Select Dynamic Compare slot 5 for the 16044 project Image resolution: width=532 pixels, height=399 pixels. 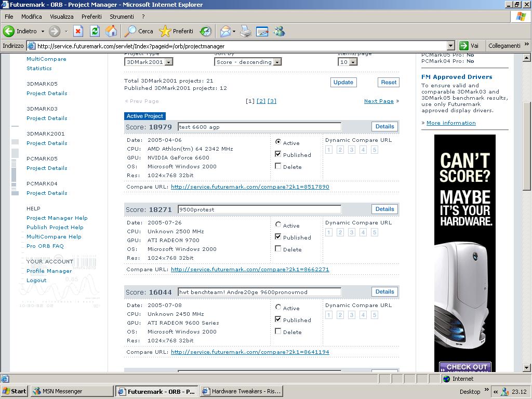(x=374, y=315)
